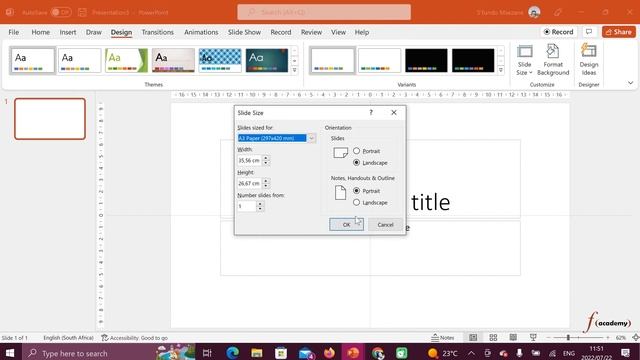The image size is (640, 360).
Task: Start Slide Show from status bar
Action: click(533, 338)
